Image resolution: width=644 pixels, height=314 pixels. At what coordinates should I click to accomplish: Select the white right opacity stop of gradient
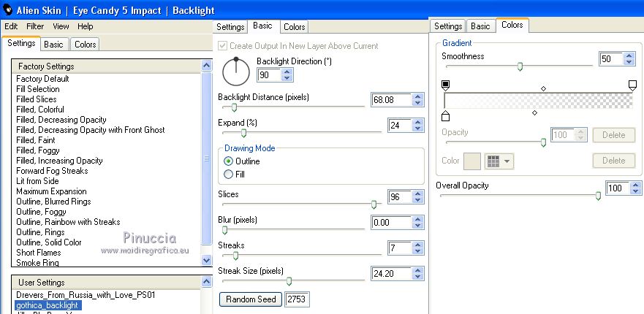[x=632, y=85]
